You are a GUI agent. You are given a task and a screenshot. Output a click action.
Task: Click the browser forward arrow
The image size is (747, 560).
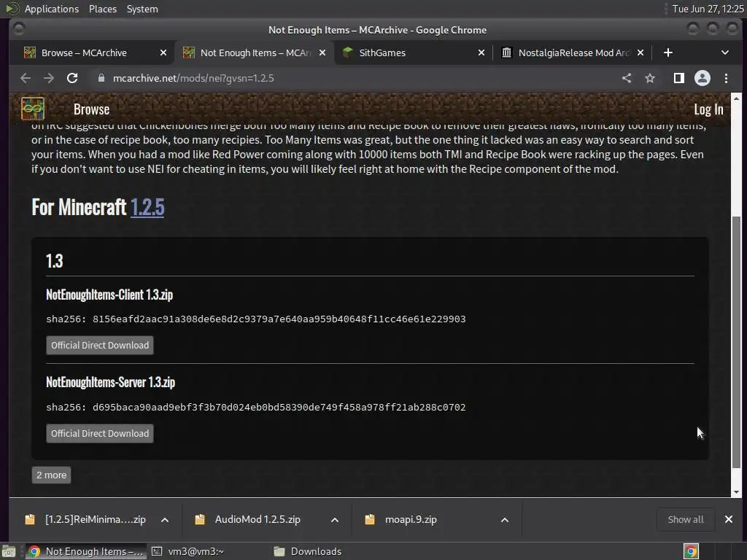click(49, 78)
